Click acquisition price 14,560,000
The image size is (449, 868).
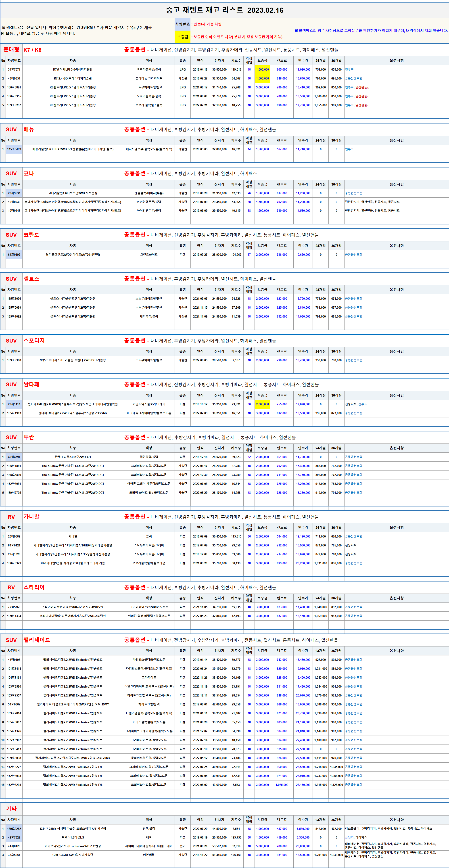(x=303, y=211)
